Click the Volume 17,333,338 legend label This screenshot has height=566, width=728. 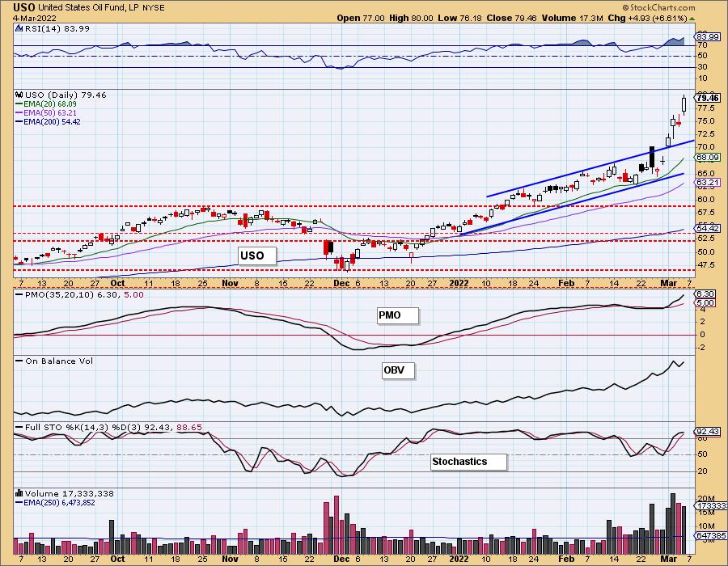point(70,493)
